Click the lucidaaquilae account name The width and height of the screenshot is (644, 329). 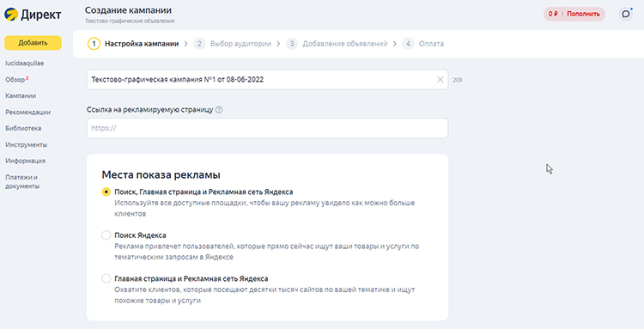(25, 64)
